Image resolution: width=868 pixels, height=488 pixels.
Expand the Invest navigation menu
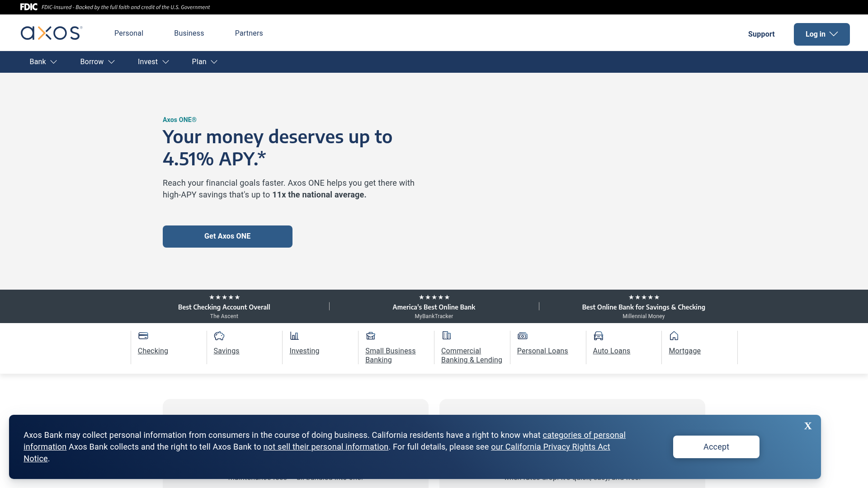152,62
